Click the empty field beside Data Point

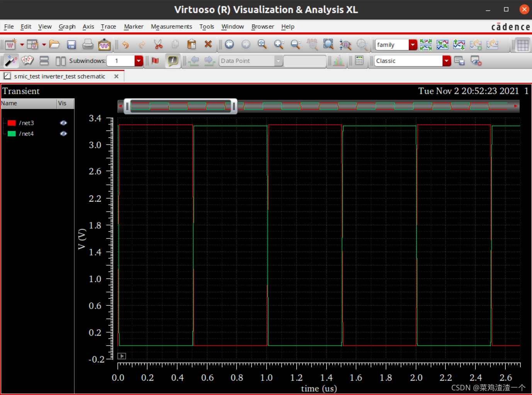(x=305, y=61)
